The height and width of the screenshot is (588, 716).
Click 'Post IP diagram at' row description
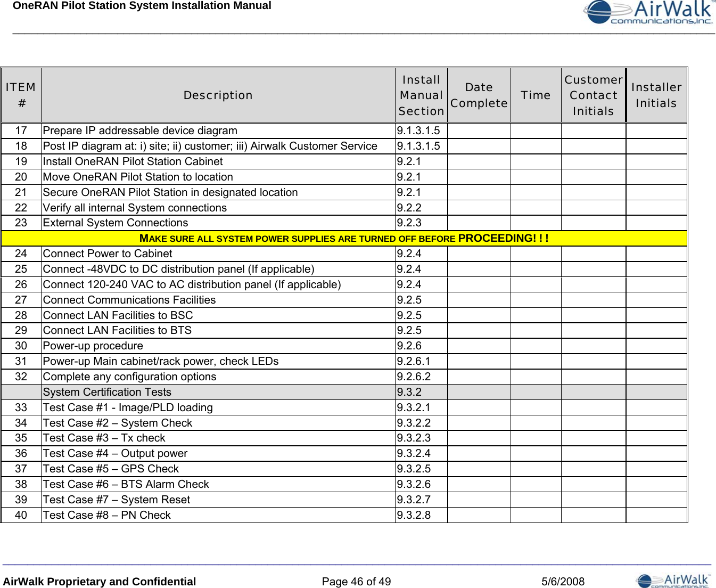pyautogui.click(x=210, y=146)
